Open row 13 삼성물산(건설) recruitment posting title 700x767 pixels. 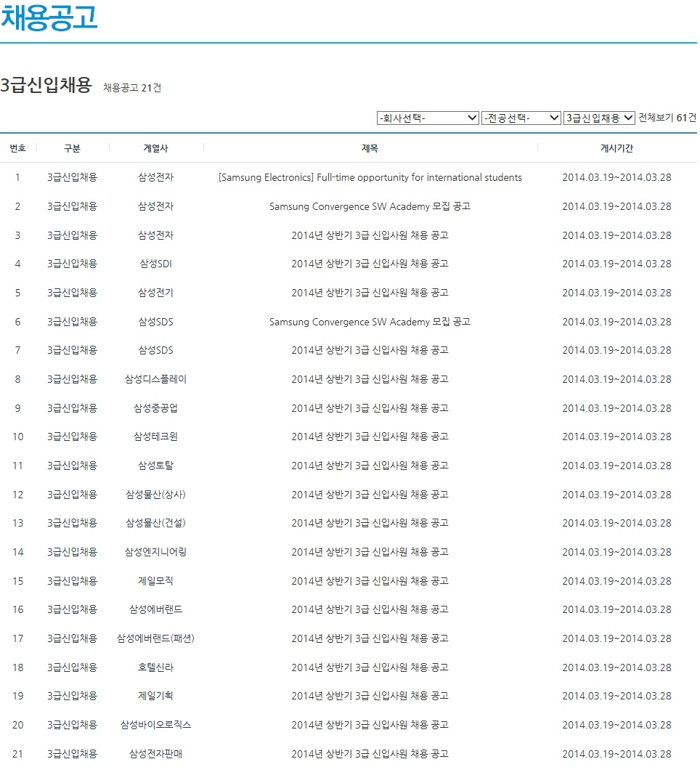370,523
